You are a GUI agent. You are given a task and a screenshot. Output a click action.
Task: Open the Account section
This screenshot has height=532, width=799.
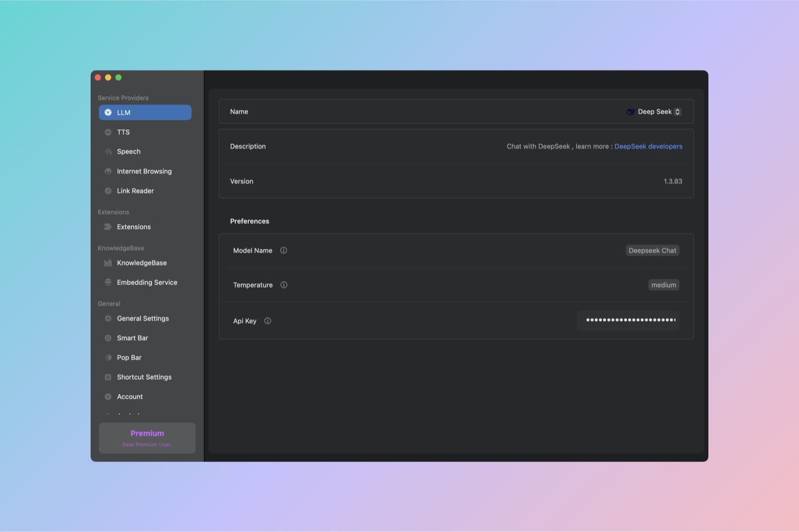click(145, 397)
